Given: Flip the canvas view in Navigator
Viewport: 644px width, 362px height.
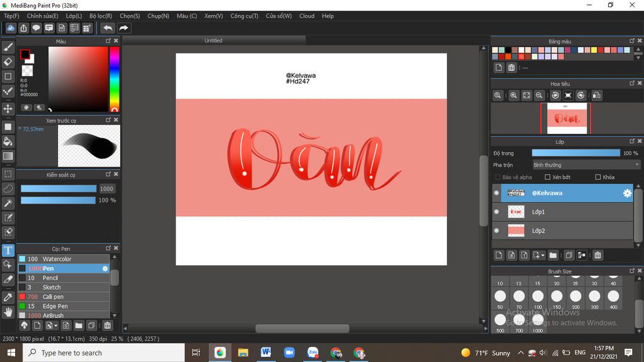Looking at the screenshot, I should [x=597, y=96].
